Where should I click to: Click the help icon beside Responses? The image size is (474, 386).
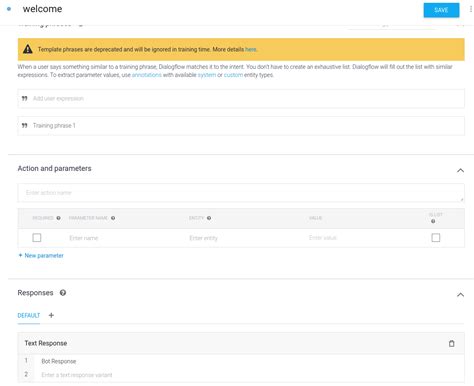pos(63,293)
